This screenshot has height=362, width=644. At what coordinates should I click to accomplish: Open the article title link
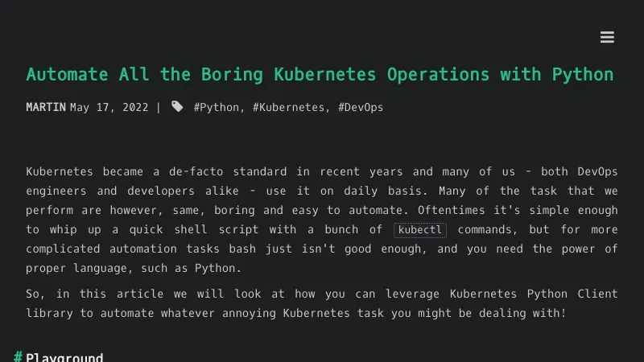tap(320, 75)
